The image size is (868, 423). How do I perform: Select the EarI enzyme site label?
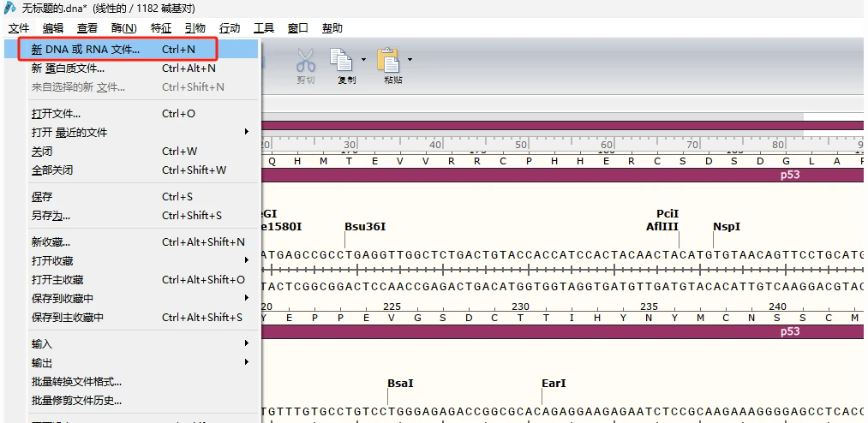pos(554,384)
